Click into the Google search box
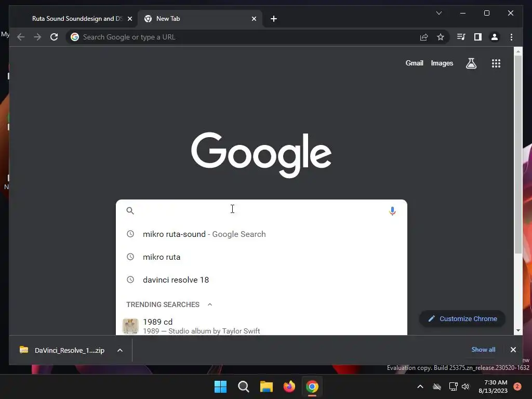Image resolution: width=532 pixels, height=399 pixels. (261, 211)
